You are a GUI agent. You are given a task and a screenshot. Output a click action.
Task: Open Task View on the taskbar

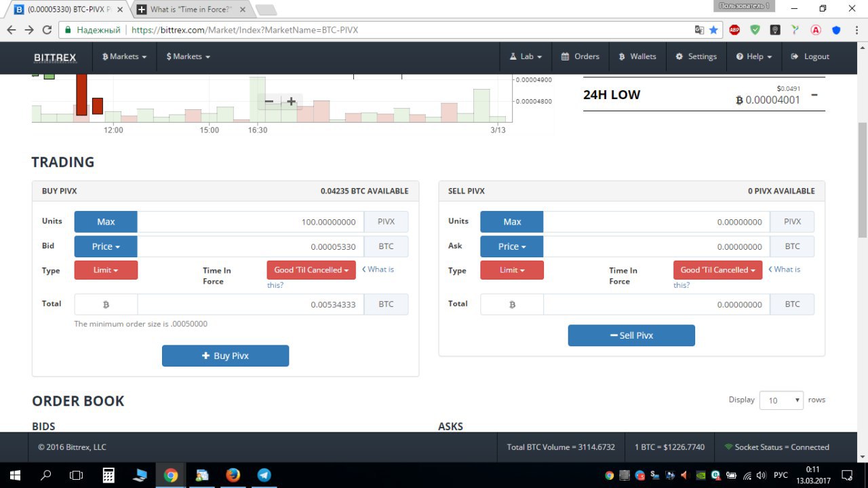tap(77, 475)
